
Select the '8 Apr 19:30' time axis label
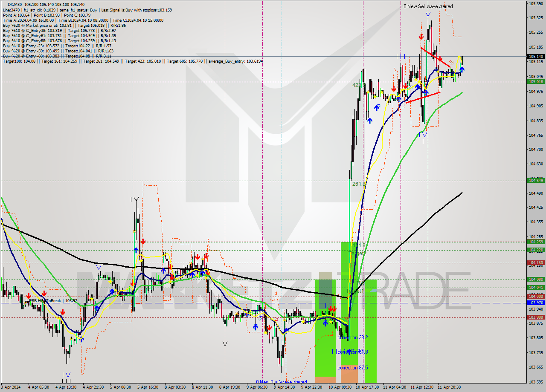tap(229, 387)
